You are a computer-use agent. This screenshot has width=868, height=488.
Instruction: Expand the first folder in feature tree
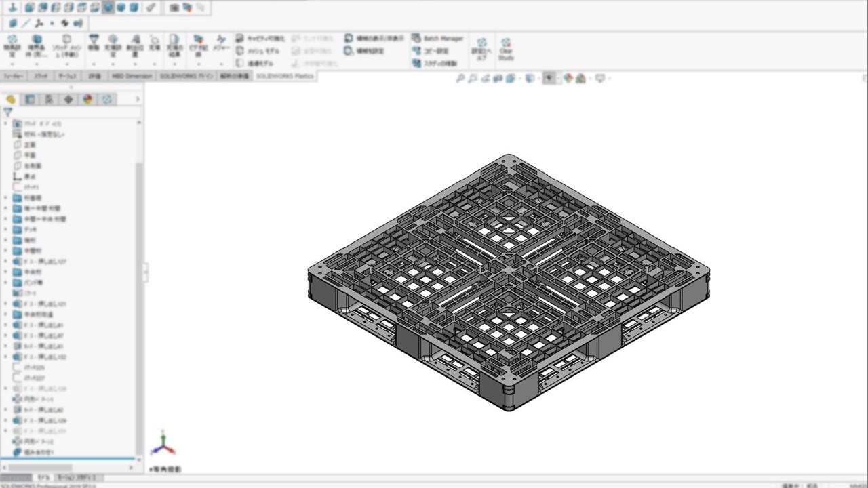pyautogui.click(x=6, y=198)
